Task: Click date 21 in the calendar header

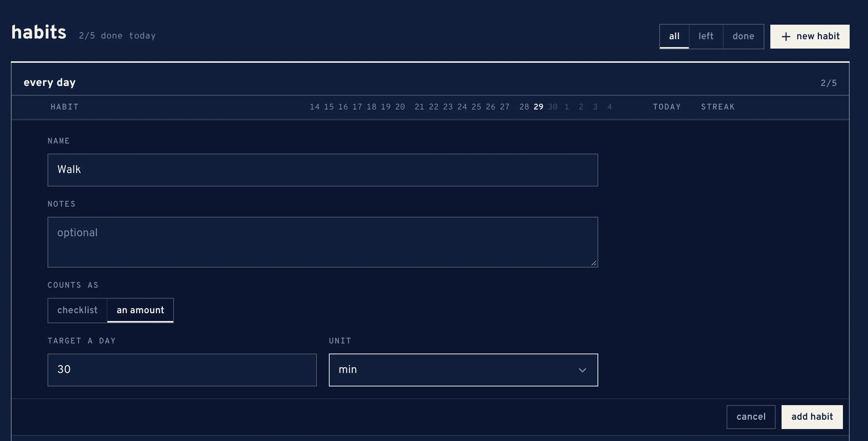Action: pyautogui.click(x=419, y=107)
